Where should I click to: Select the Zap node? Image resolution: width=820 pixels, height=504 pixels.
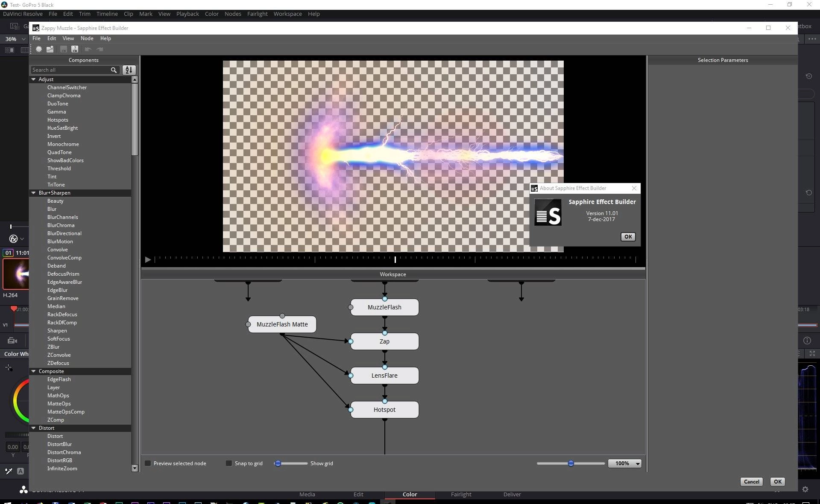(x=384, y=341)
